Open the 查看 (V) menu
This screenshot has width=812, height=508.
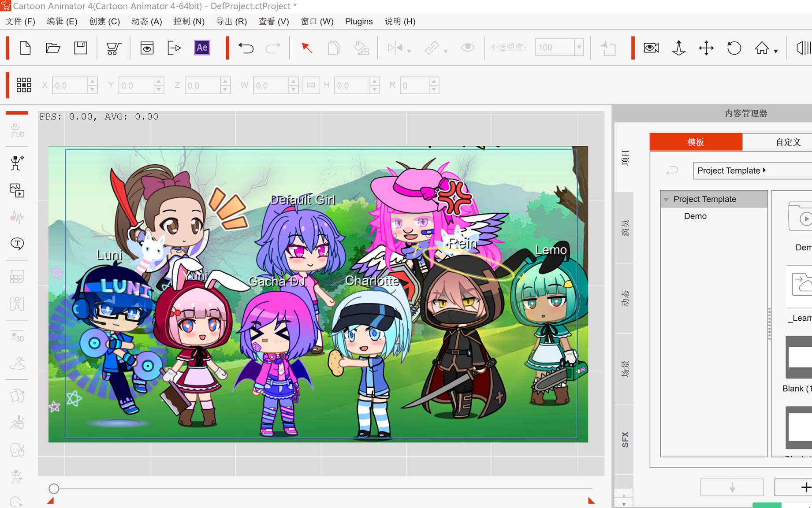tap(274, 21)
